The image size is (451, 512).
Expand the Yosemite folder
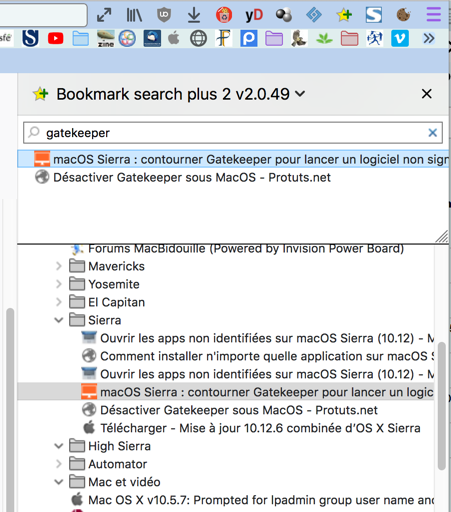coord(59,284)
